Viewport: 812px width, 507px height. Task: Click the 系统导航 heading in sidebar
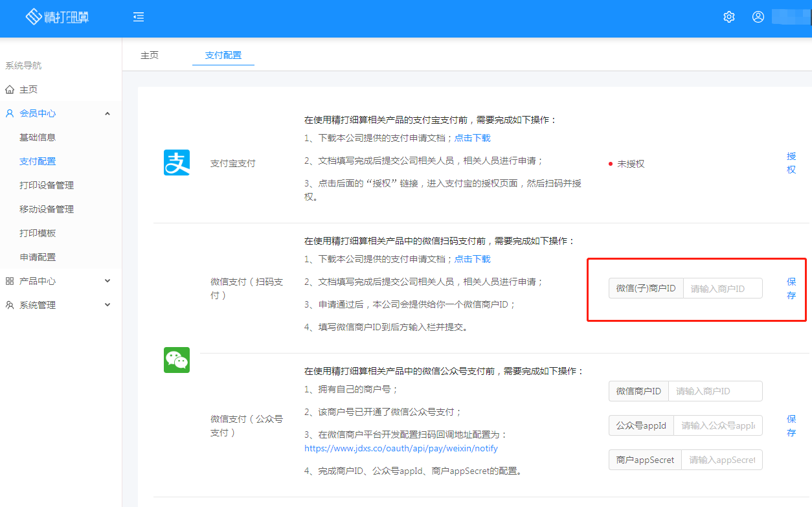(23, 65)
